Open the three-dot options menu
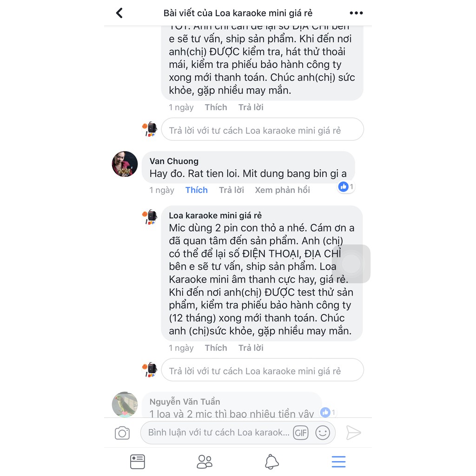 coord(356,13)
